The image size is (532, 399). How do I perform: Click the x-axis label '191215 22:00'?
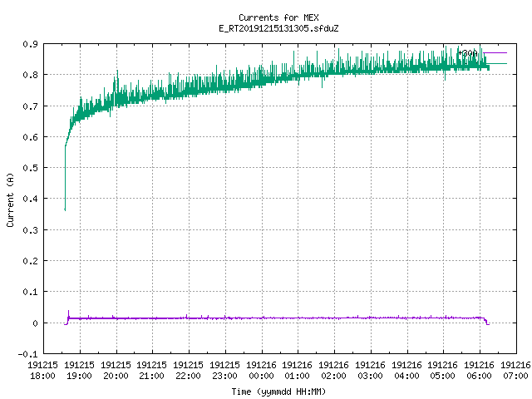coord(189,371)
